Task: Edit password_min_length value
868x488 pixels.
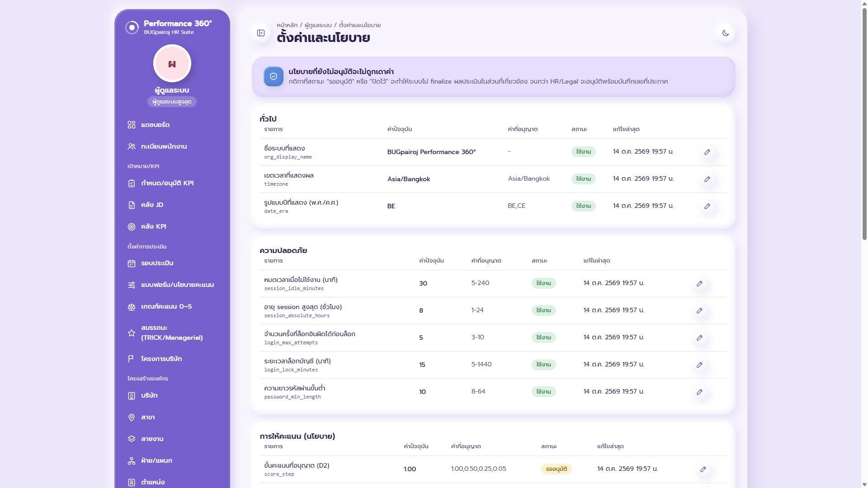Action: click(x=699, y=392)
